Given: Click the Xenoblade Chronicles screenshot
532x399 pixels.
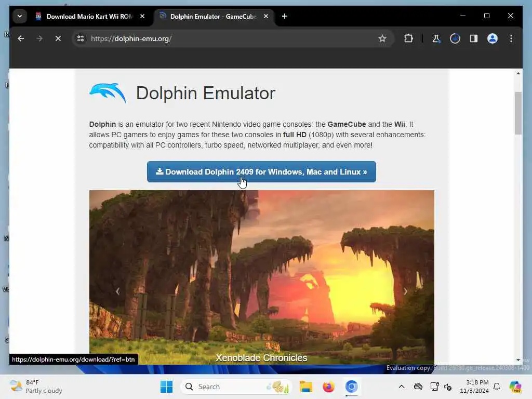Looking at the screenshot, I should pyautogui.click(x=262, y=277).
